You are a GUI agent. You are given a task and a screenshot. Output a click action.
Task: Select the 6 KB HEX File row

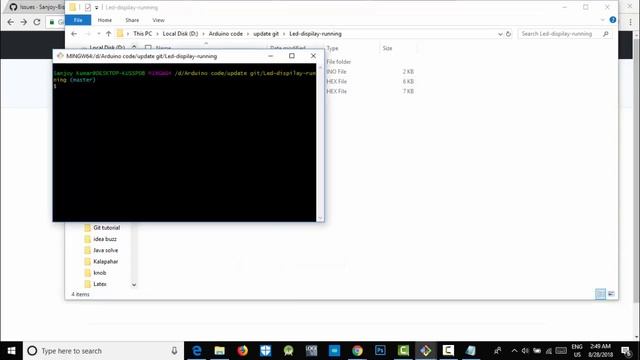(336, 81)
